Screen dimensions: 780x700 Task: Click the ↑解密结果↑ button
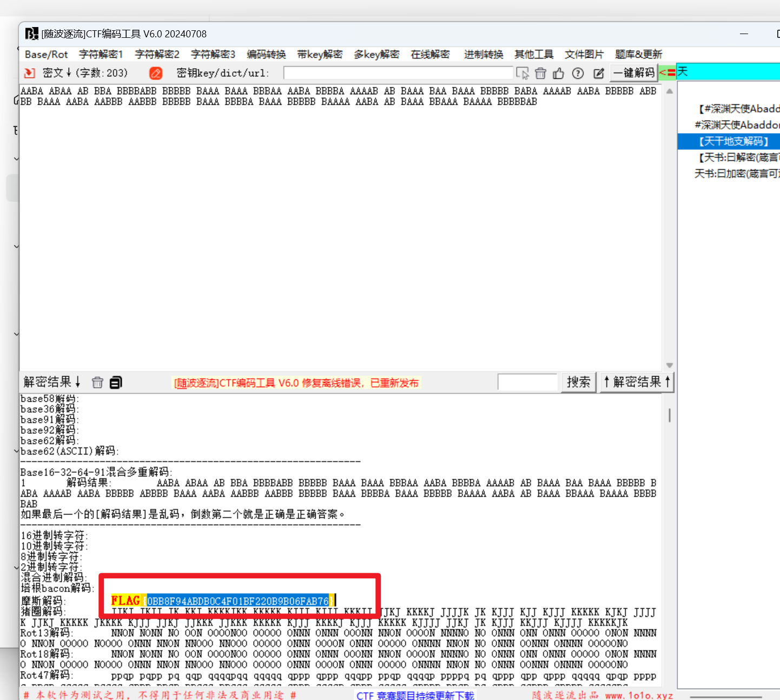tap(637, 382)
